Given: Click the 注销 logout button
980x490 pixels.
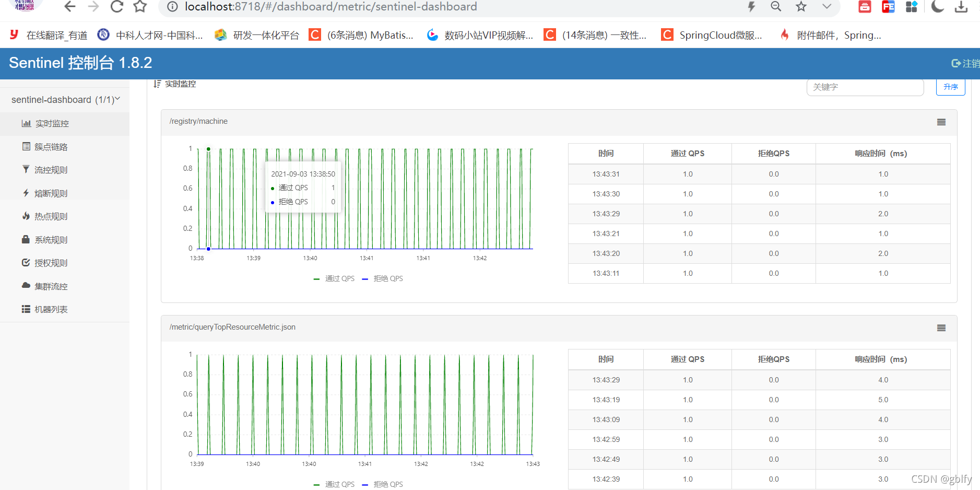Looking at the screenshot, I should point(965,63).
